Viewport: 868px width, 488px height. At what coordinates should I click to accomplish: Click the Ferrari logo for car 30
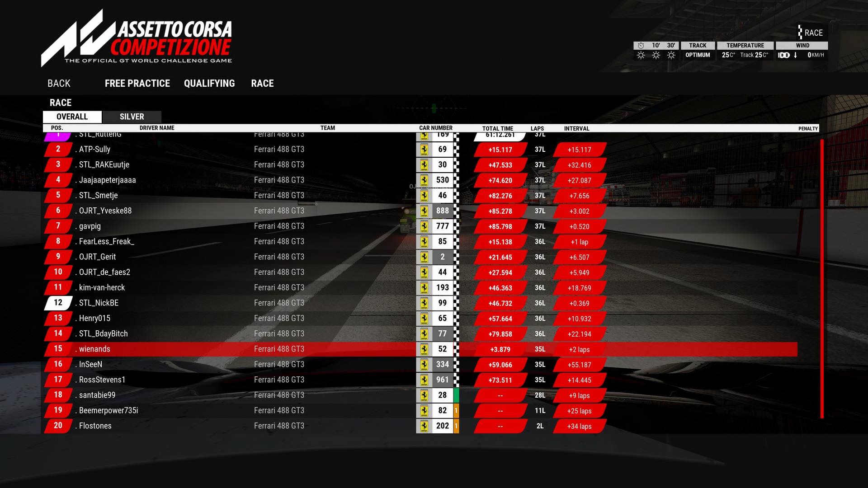(x=424, y=165)
